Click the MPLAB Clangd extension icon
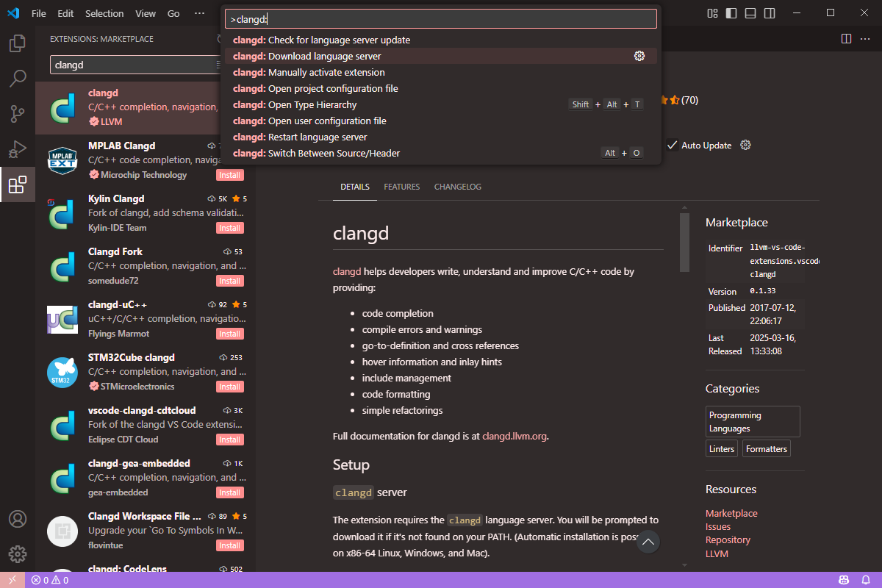Image resolution: width=882 pixels, height=588 pixels. (62, 160)
